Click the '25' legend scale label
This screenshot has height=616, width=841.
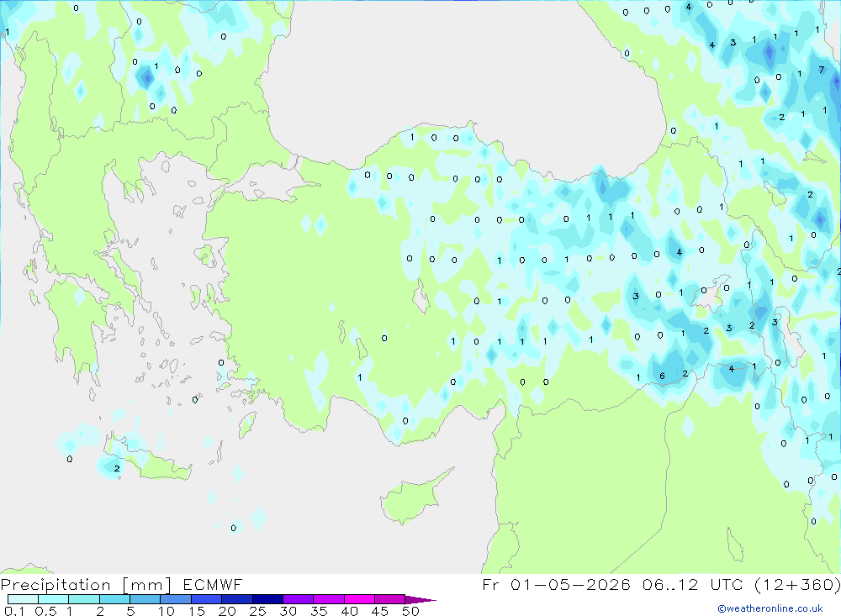tap(257, 611)
